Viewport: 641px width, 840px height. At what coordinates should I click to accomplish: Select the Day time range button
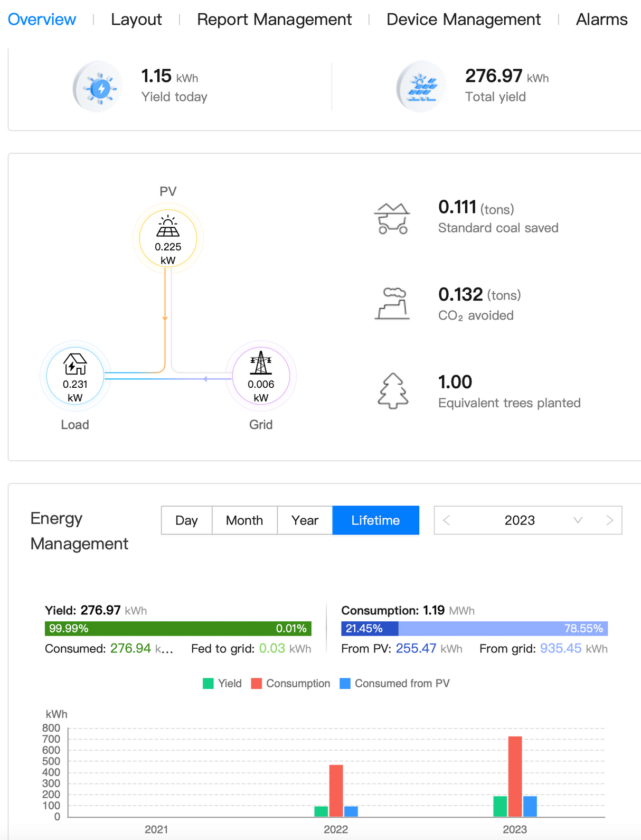[x=186, y=520]
